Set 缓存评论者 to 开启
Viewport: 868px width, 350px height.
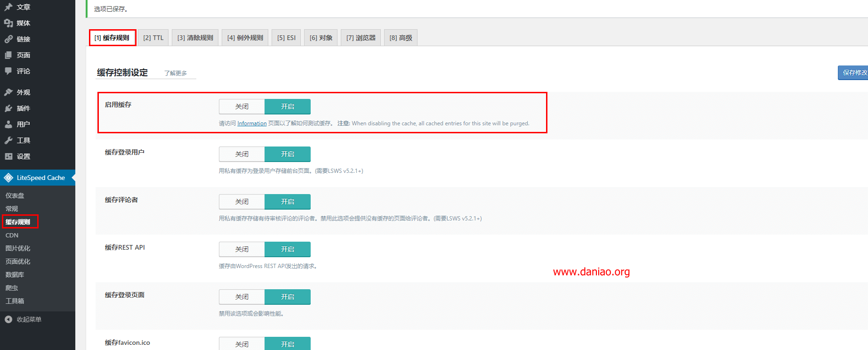(x=288, y=202)
